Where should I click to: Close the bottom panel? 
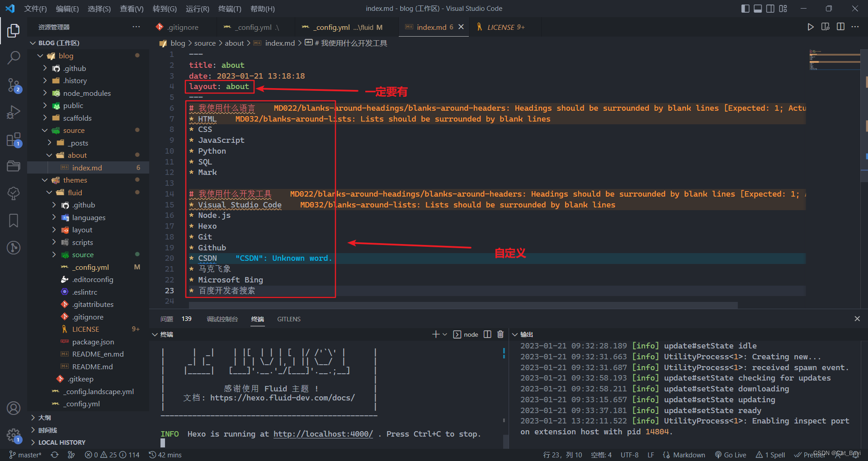pos(857,319)
